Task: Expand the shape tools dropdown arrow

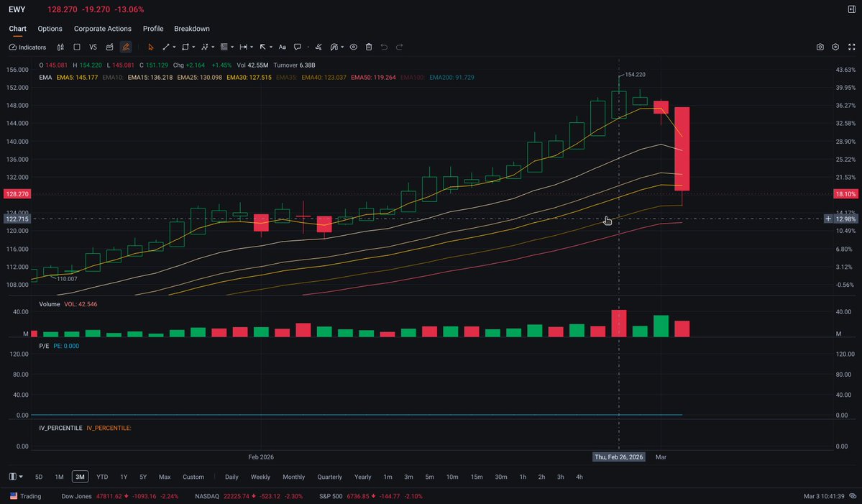Action: pyautogui.click(x=193, y=47)
